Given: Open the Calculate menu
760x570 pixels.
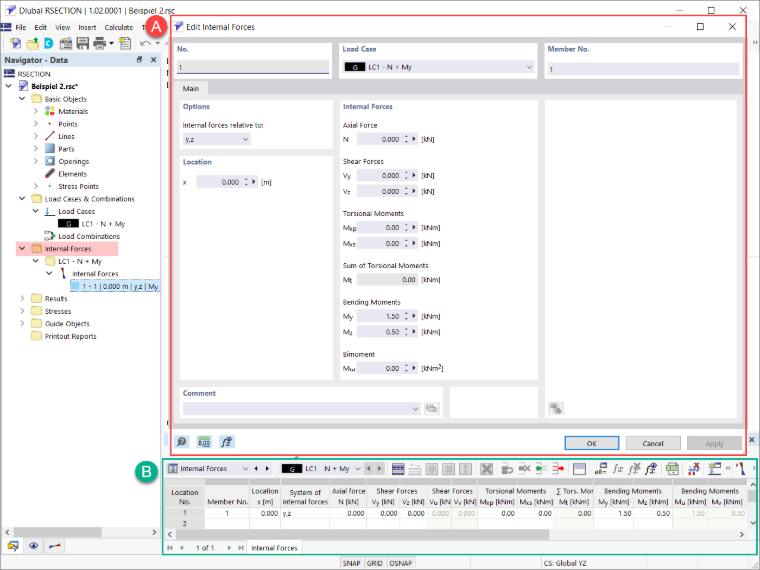Looking at the screenshot, I should coord(119,27).
